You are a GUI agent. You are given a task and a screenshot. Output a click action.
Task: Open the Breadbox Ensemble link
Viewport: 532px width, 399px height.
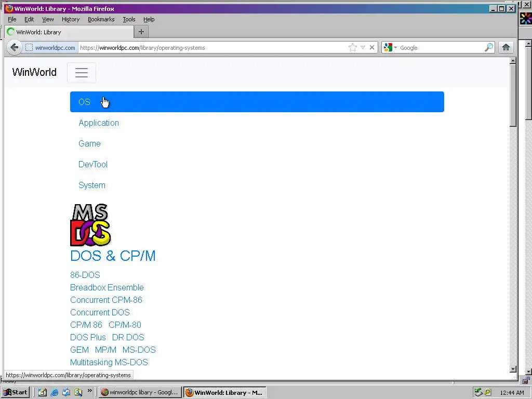107,287
